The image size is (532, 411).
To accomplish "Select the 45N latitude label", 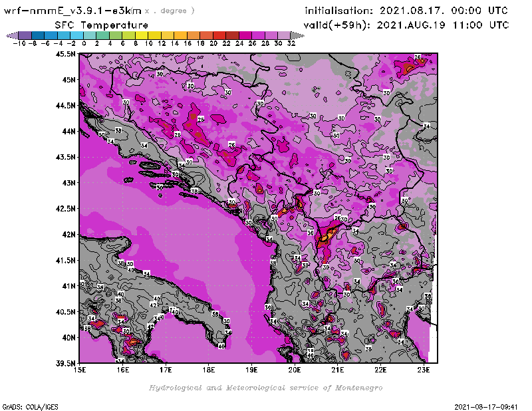I will (x=69, y=80).
